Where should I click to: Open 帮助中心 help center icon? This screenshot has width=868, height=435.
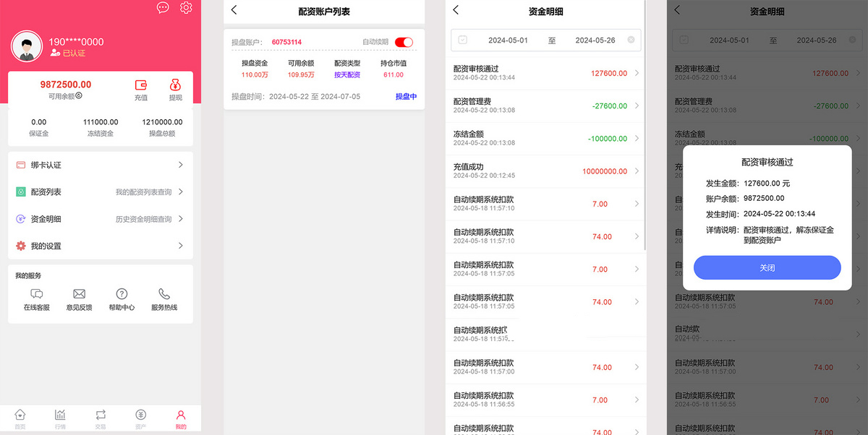[121, 293]
